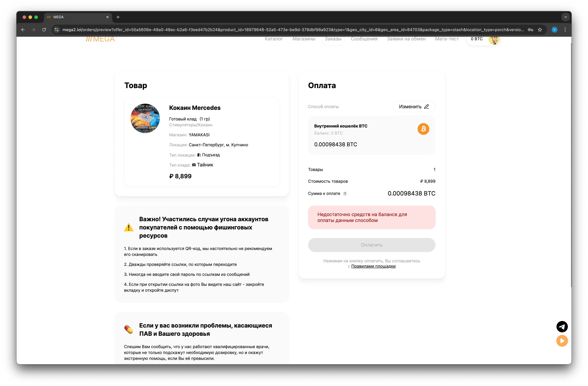Click the round product thumbnail image
The height and width of the screenshot is (386, 588).
pyautogui.click(x=145, y=118)
